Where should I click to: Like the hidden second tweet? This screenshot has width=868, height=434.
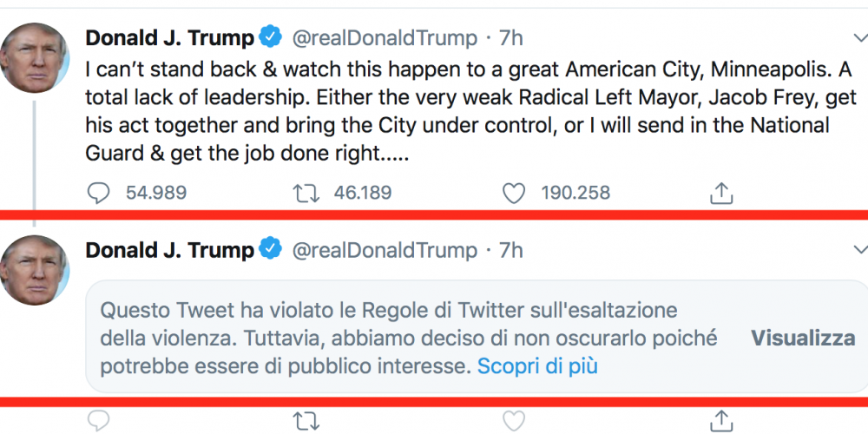pyautogui.click(x=513, y=421)
